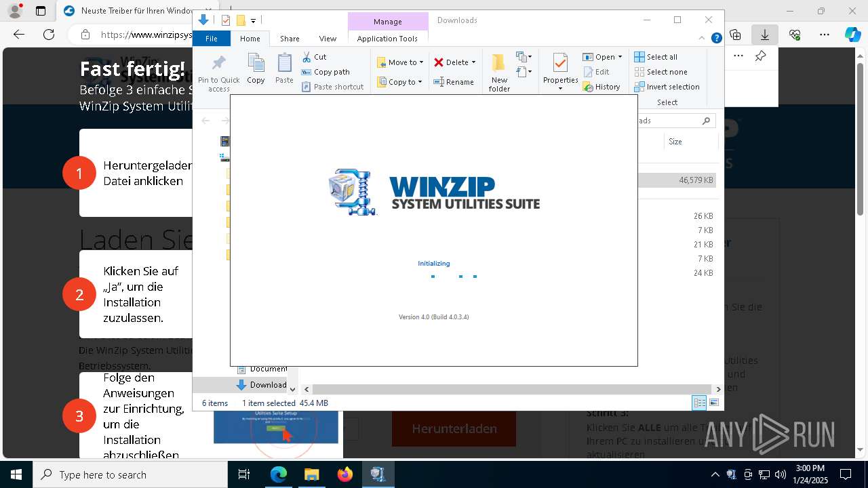Click Open in the ribbon's Open group

597,57
